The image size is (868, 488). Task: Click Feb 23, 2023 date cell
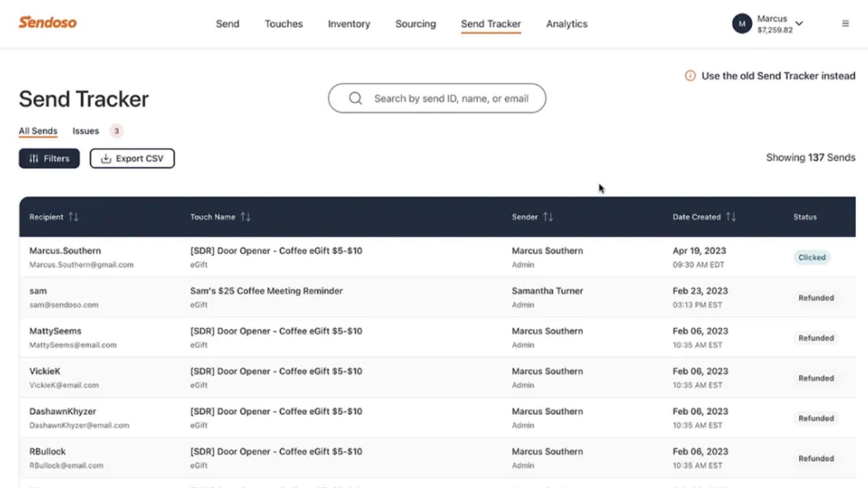point(700,291)
